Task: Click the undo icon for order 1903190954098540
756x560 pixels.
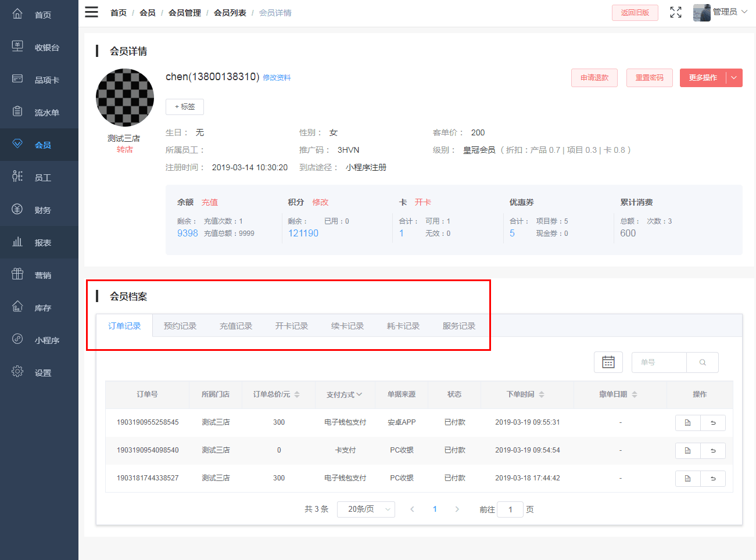Action: 713,451
